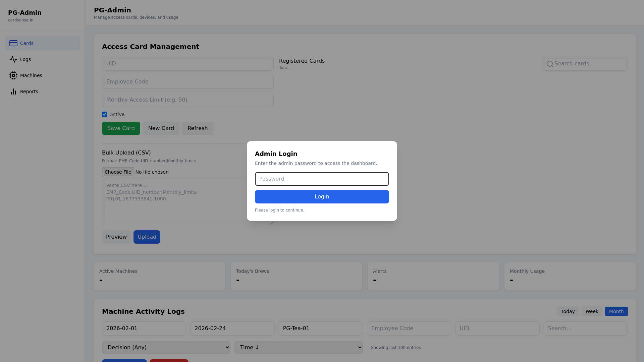Click the UID field in card form

point(188,64)
